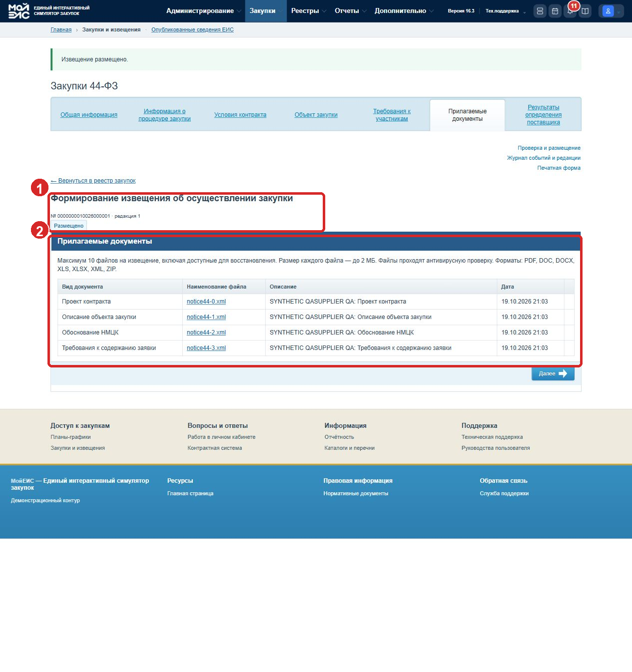Switch to Общая информация tab

(89, 115)
